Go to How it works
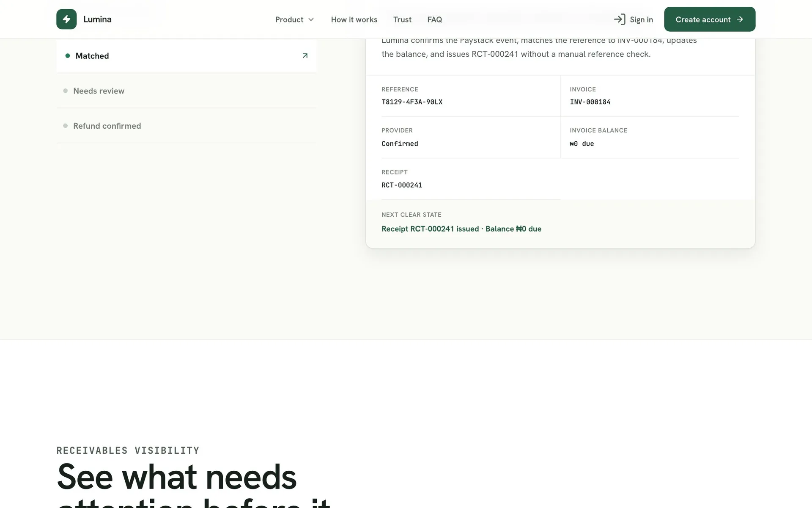 point(354,19)
